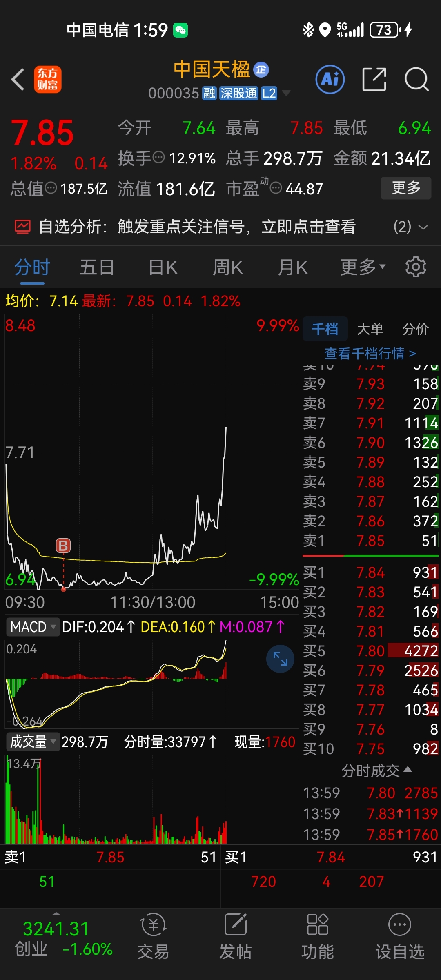
Task: Tap 卖7 7.91 row with 1114
Action: (370, 423)
